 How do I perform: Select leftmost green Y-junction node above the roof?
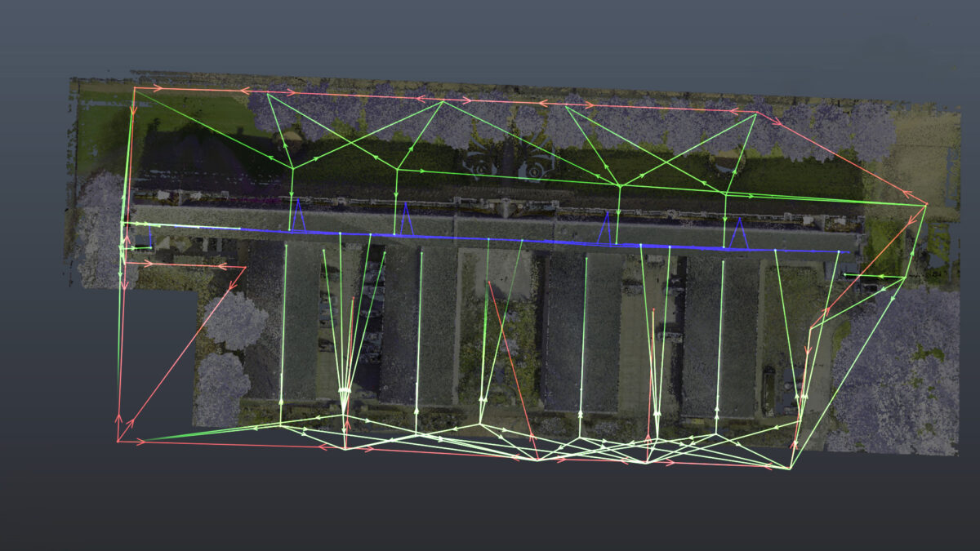coord(292,169)
